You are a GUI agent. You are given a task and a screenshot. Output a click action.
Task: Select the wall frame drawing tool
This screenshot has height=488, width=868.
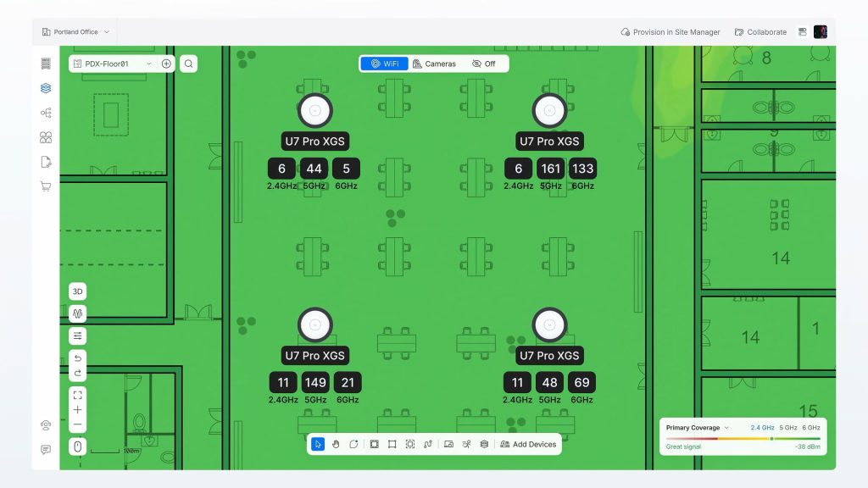click(x=374, y=444)
